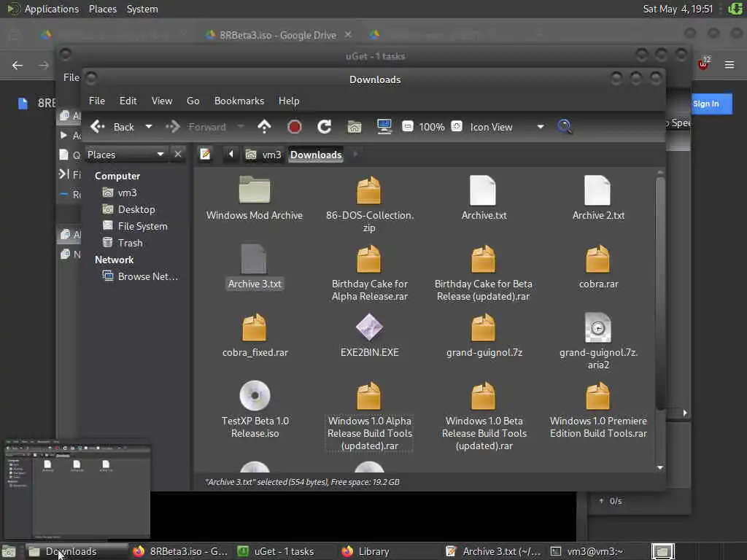This screenshot has width=747, height=560.
Task: Click the scrollbar down arrow
Action: [659, 467]
